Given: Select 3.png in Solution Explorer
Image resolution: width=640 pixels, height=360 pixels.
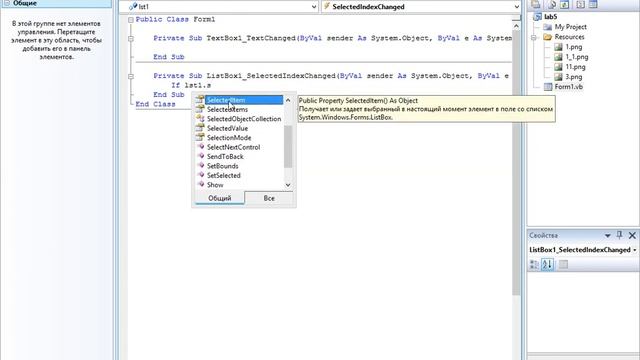Looking at the screenshot, I should tap(573, 77).
